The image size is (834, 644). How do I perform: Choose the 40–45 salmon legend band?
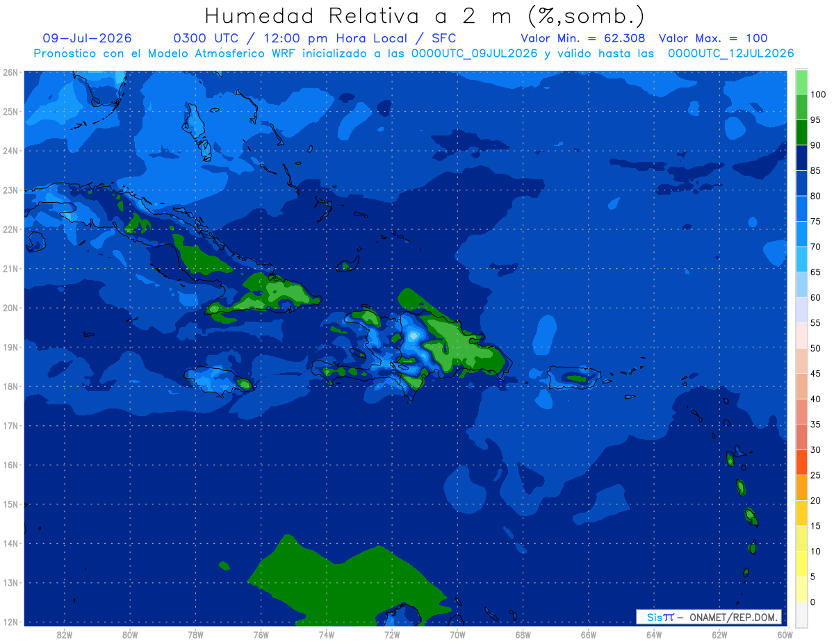(801, 386)
